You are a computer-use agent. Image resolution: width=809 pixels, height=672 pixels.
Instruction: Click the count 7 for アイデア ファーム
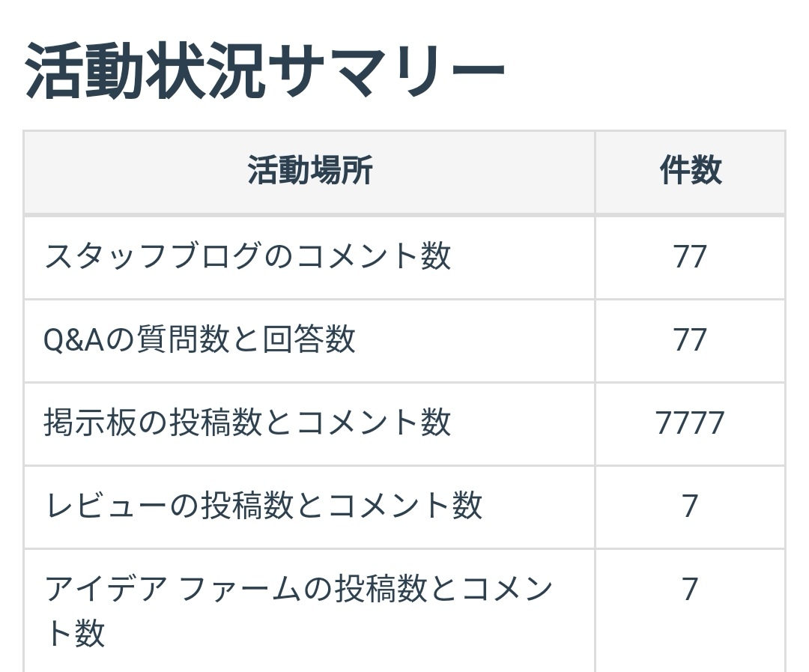[x=690, y=590]
